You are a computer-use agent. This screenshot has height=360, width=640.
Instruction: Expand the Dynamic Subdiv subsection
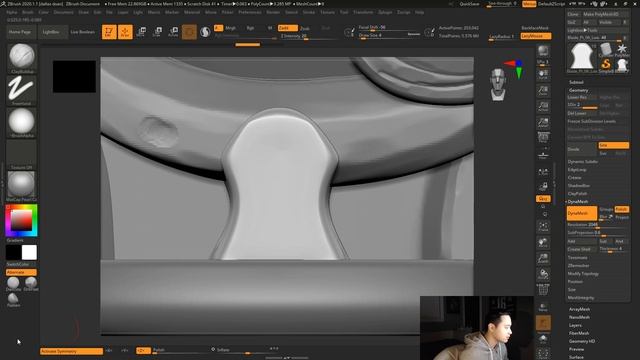pyautogui.click(x=582, y=162)
